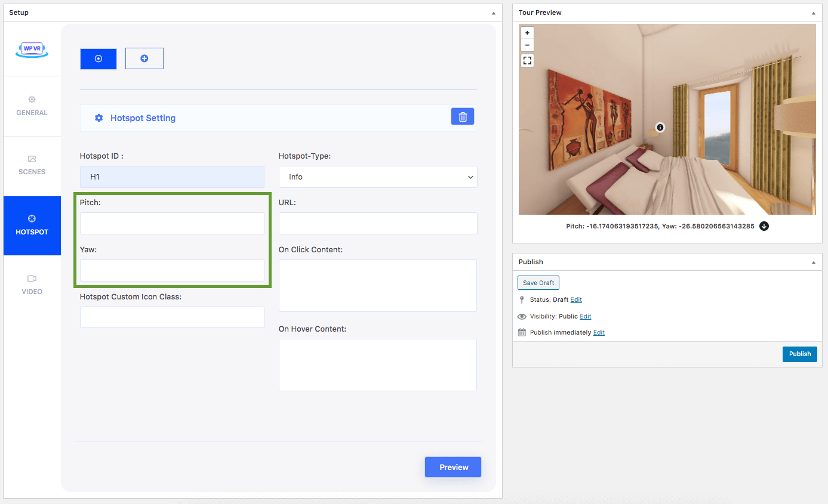
Task: Edit the Publish immediately schedule
Action: pos(599,333)
